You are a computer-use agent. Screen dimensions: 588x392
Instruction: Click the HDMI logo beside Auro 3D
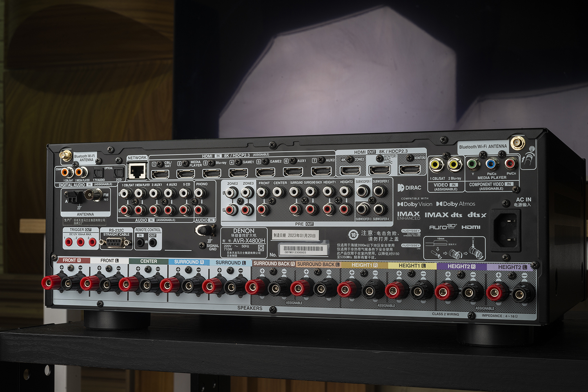(471, 227)
